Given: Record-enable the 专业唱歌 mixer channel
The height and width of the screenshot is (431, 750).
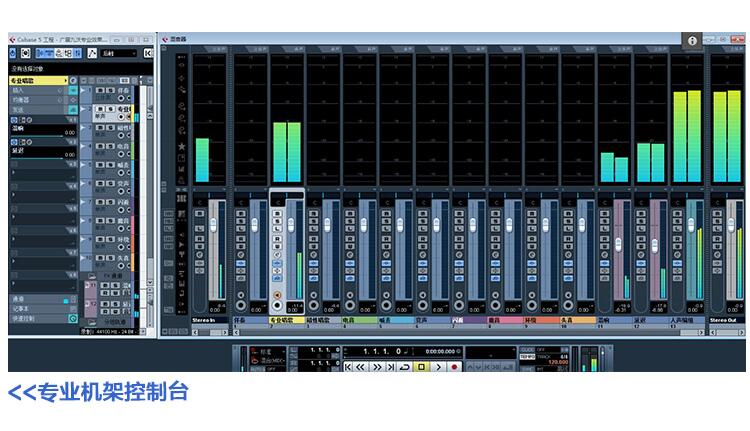Looking at the screenshot, I should (x=277, y=305).
